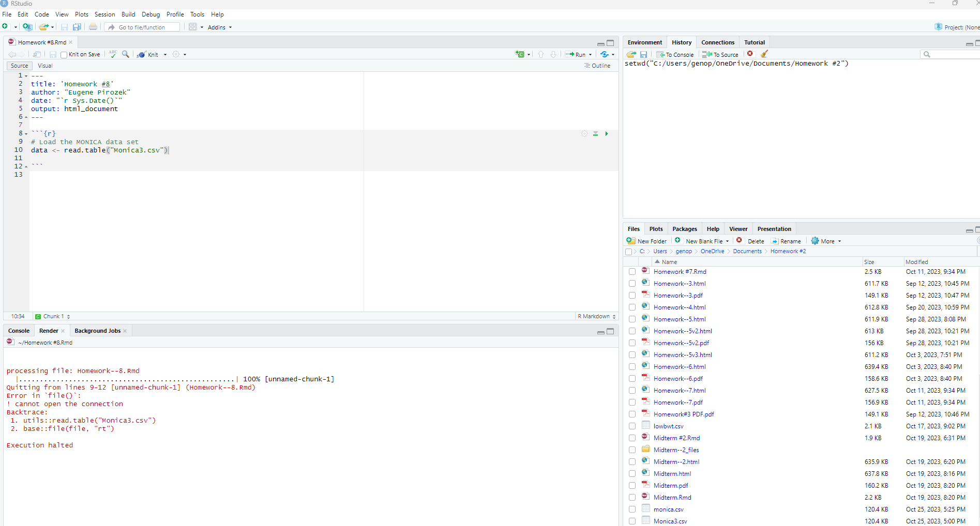Open the More dropdown in Files panel
This screenshot has width=980, height=526.
[x=825, y=241]
